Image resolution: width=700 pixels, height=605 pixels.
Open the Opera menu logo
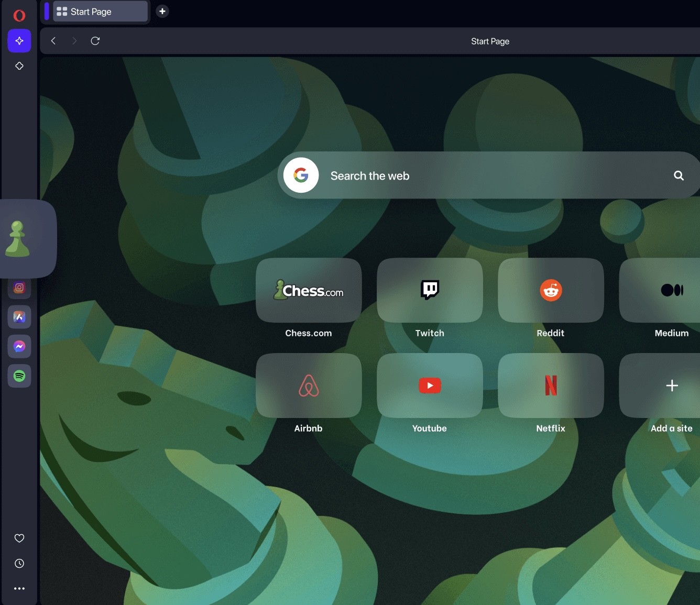click(19, 15)
